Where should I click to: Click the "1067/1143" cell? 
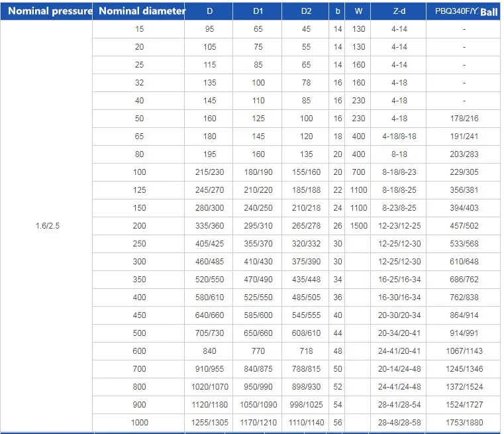[464, 351]
